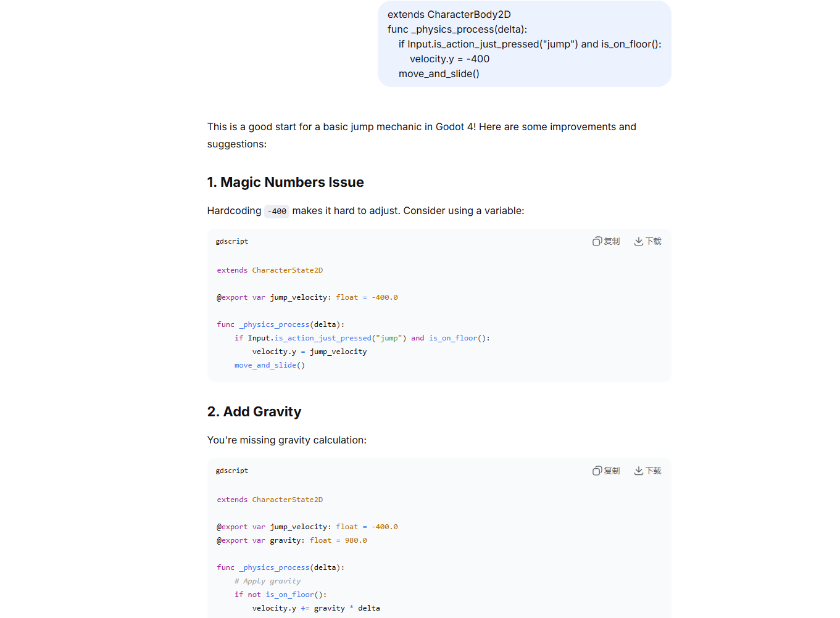Screen dimensions: 840x618
Task: Click the "You're missing gravity calculation:" text
Action: coord(287,440)
